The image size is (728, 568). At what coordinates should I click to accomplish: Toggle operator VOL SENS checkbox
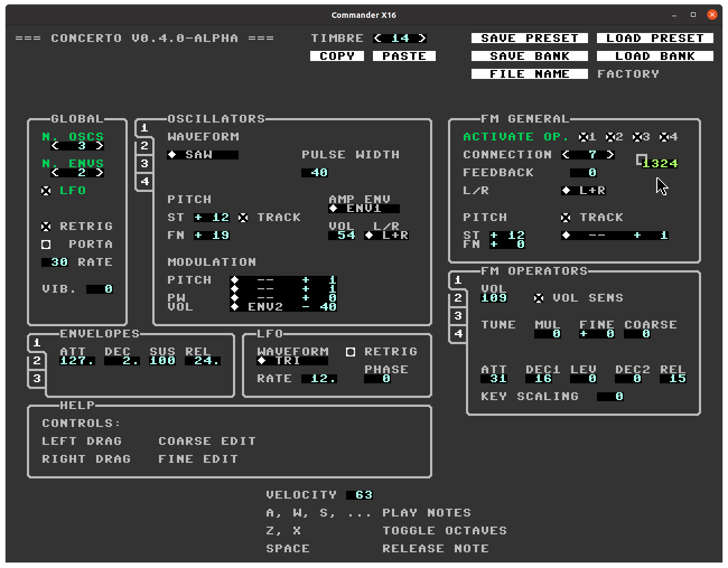(539, 298)
